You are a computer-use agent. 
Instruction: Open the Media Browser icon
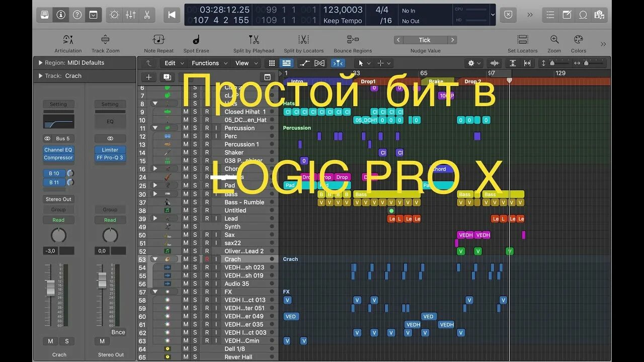pos(599,15)
